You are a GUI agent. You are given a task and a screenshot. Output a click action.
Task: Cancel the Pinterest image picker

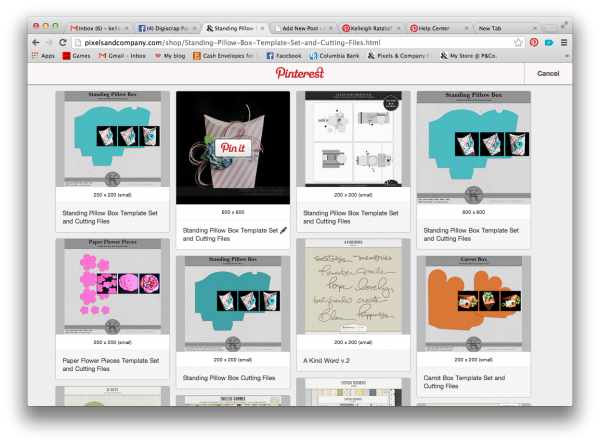tap(548, 73)
